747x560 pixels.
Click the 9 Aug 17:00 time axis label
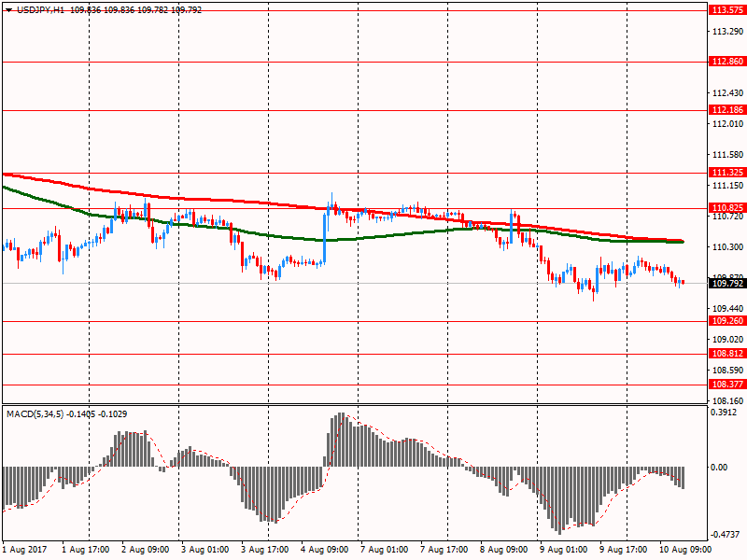click(623, 550)
